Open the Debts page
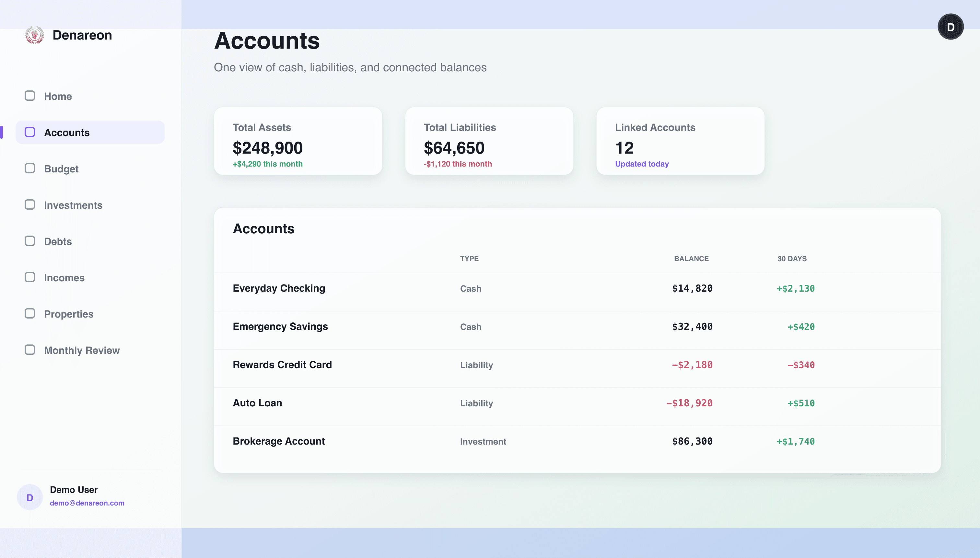 pyautogui.click(x=90, y=241)
